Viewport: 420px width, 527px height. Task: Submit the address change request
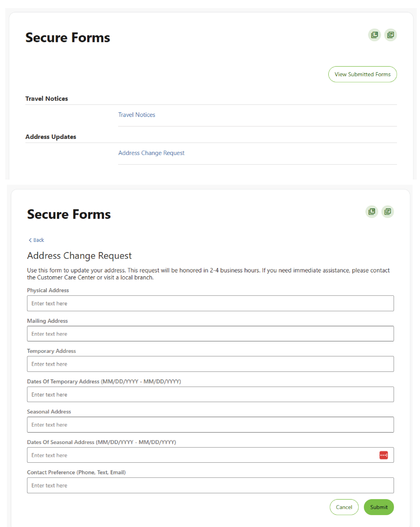379,507
